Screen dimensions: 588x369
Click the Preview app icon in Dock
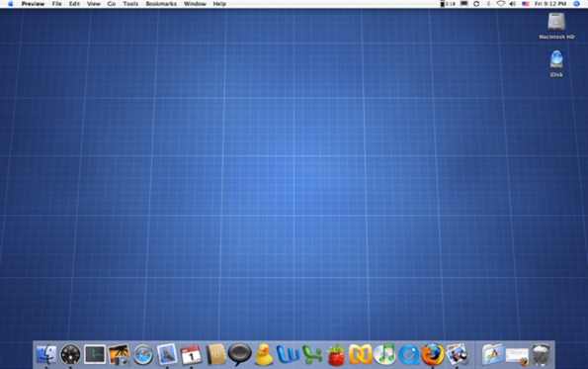click(457, 355)
